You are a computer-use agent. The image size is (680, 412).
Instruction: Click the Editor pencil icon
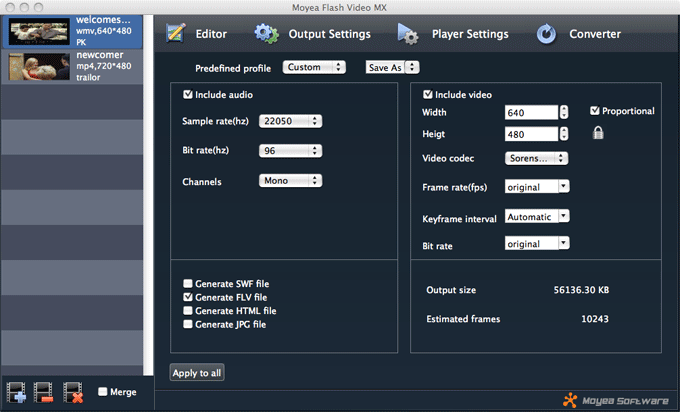pyautogui.click(x=176, y=34)
